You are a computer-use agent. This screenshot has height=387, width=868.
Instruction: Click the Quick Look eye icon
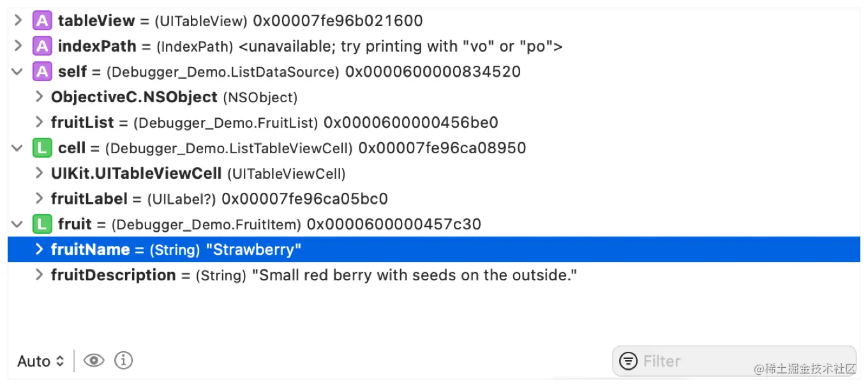[94, 361]
